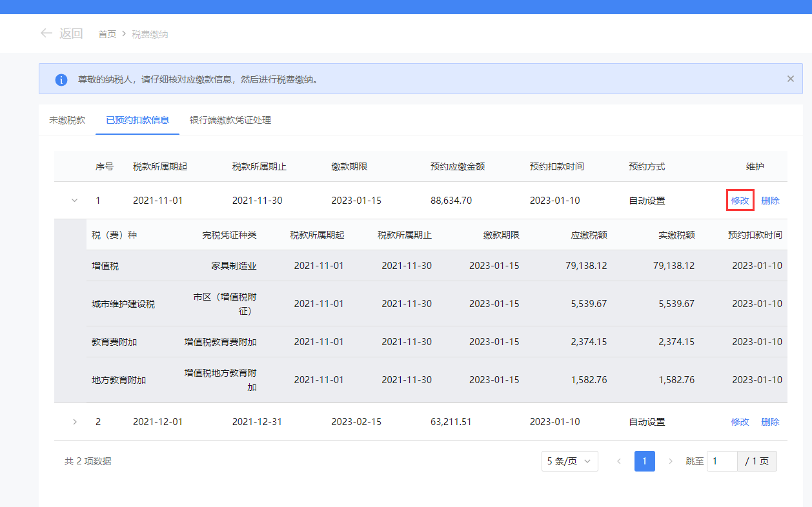The height and width of the screenshot is (507, 812).
Task: Delete row 2 with 删除 link
Action: click(x=770, y=422)
